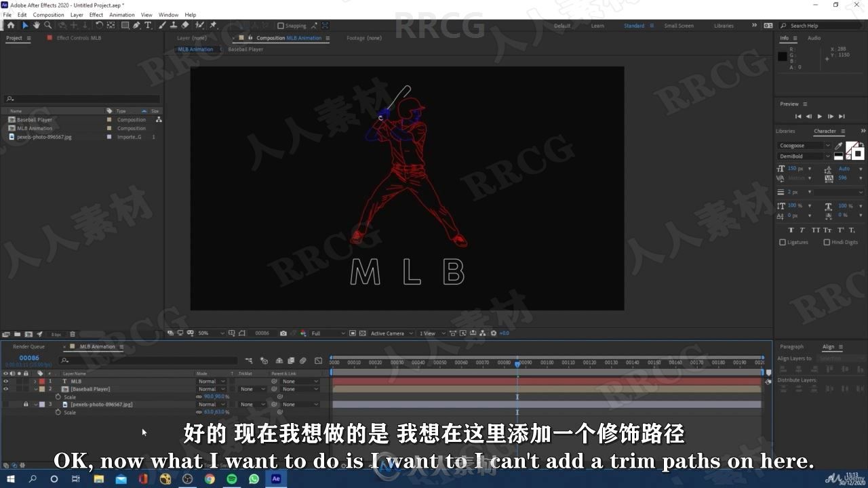Viewport: 868px width, 488px height.
Task: Open the Cocogoose font family dropdown
Action: (804, 146)
